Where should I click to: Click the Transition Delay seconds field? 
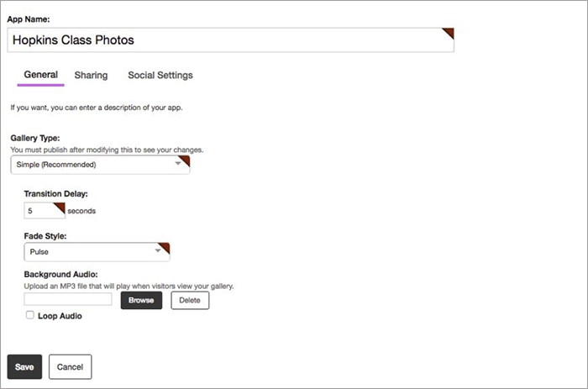(45, 210)
